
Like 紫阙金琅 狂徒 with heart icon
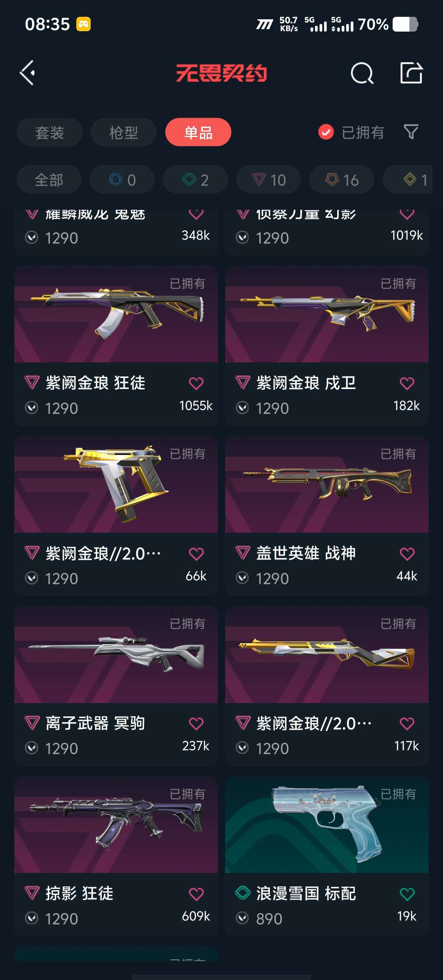point(196,383)
